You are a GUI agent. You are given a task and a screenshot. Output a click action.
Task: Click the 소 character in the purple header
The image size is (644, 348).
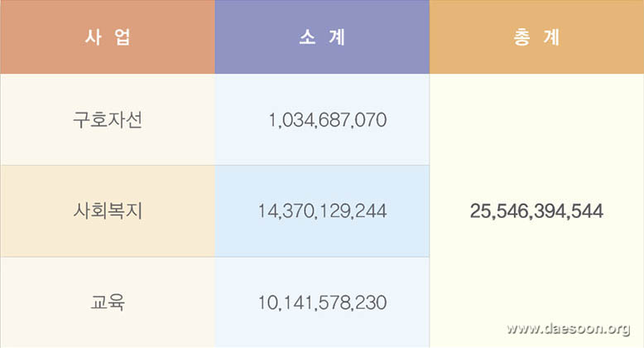coord(308,37)
